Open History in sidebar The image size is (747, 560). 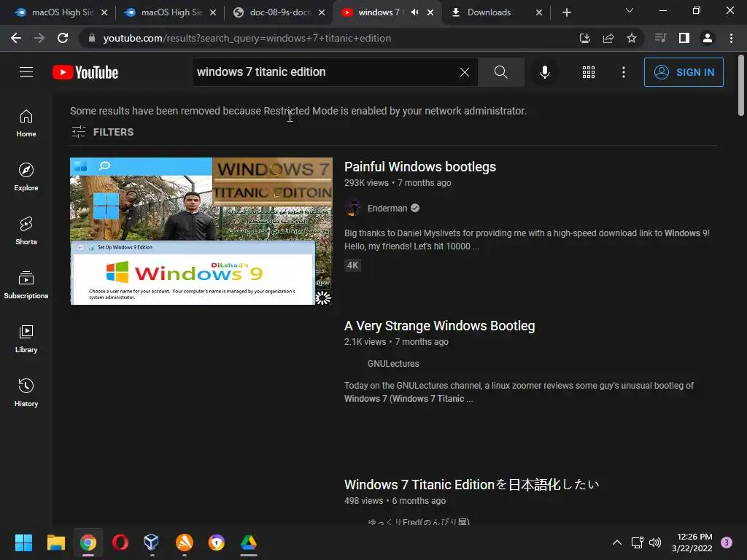[x=26, y=392]
